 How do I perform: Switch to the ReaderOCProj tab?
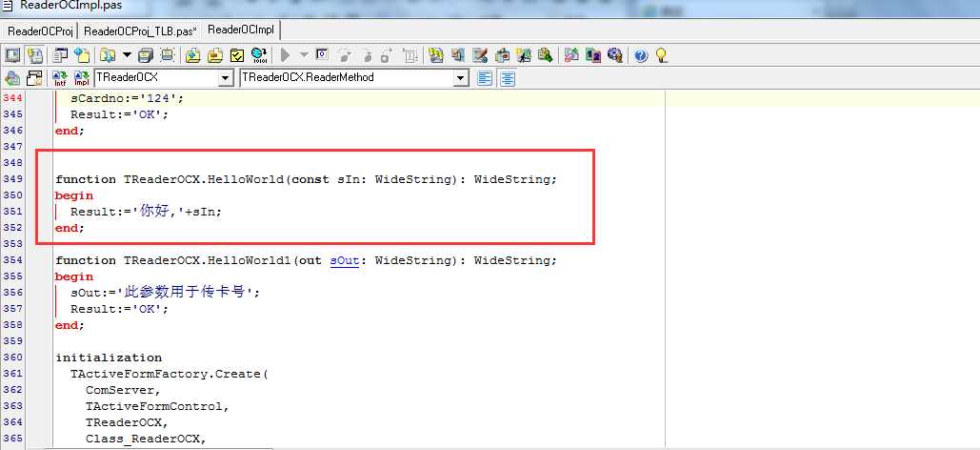pyautogui.click(x=41, y=31)
